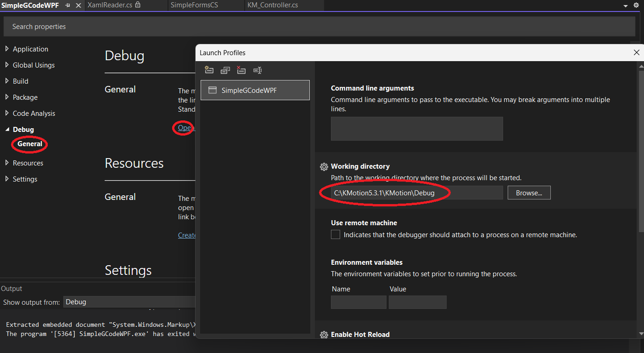Create a new launch profile

point(209,70)
